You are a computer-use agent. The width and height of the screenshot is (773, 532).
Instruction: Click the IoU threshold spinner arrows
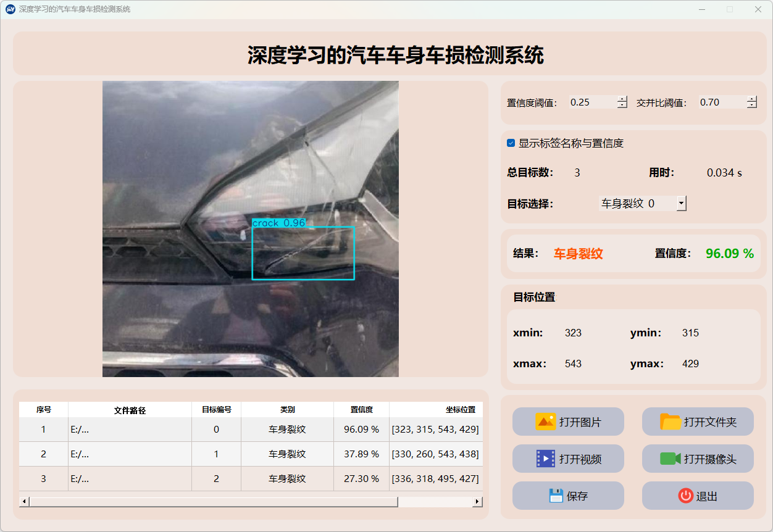click(x=751, y=102)
